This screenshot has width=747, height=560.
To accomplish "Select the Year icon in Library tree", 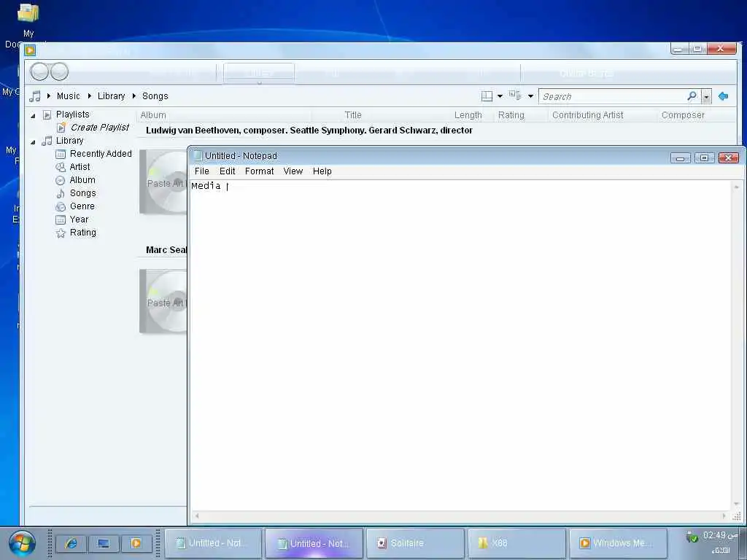I will tap(61, 219).
